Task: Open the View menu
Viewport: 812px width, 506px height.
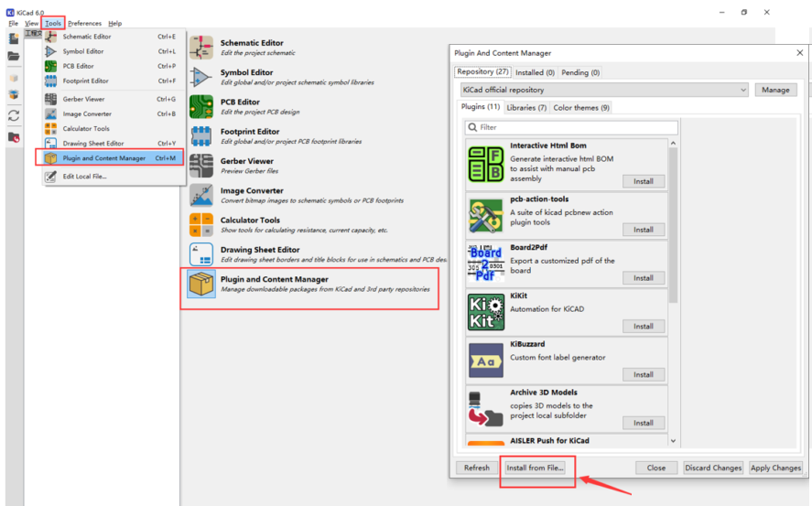Action: click(32, 23)
